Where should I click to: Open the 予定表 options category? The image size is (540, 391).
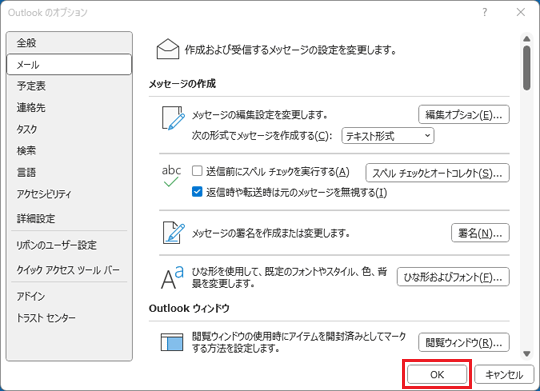pos(69,86)
